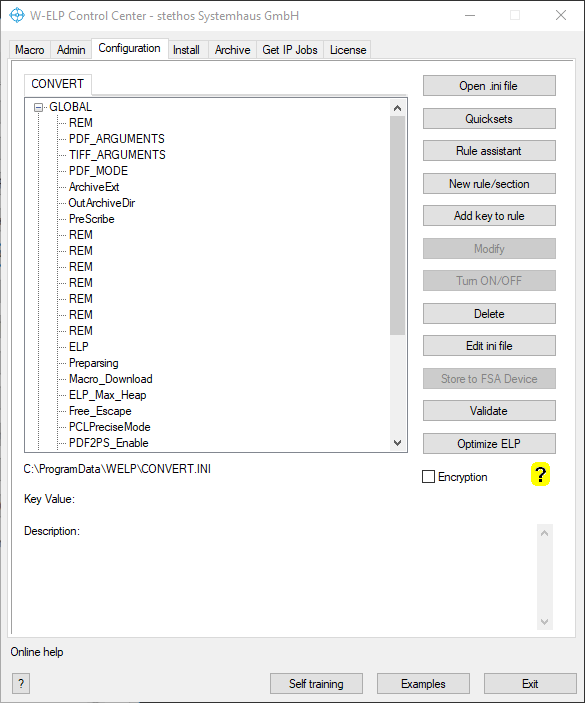Image resolution: width=585 pixels, height=703 pixels.
Task: Open the Get IP Jobs tab
Action: coord(290,50)
